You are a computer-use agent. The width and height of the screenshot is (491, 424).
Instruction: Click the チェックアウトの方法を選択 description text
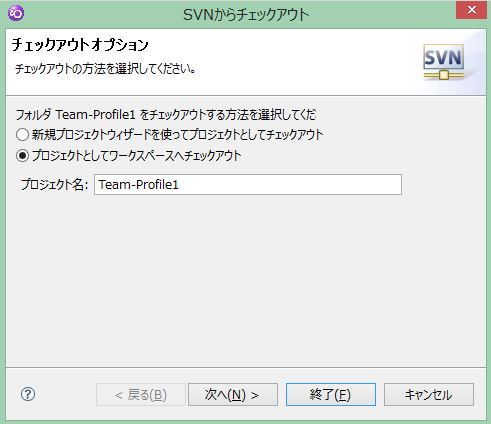pos(105,69)
